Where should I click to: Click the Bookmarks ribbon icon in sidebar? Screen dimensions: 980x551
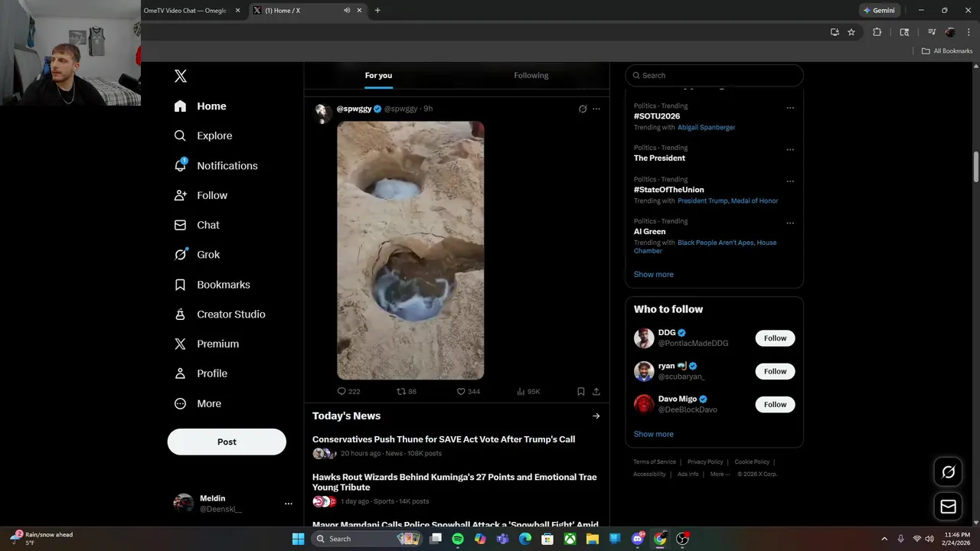(180, 285)
